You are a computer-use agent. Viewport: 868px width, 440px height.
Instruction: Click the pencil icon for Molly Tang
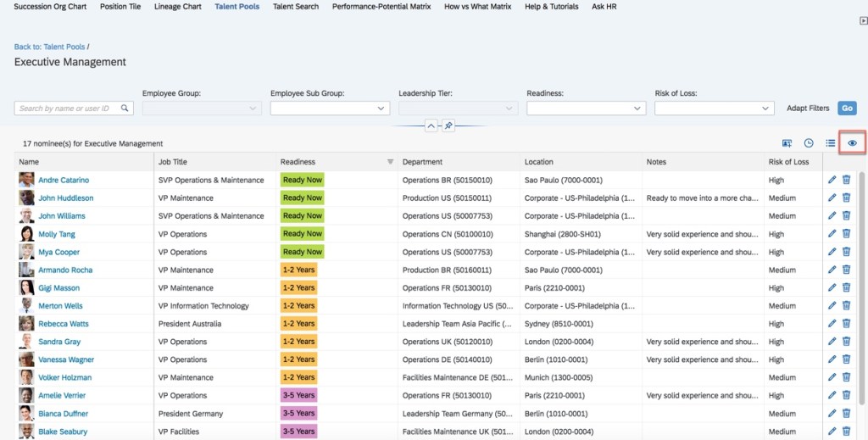pos(832,234)
